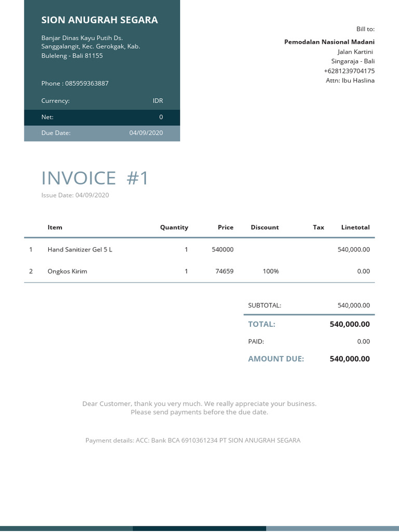Select 'Attn: Ibu Haslina' text
The width and height of the screenshot is (399, 532).
(x=350, y=81)
